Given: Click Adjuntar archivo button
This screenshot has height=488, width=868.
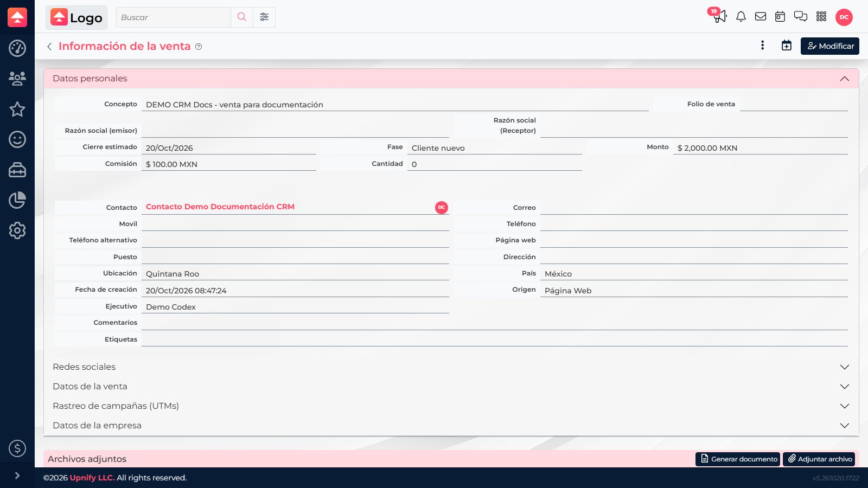Looking at the screenshot, I should 819,459.
